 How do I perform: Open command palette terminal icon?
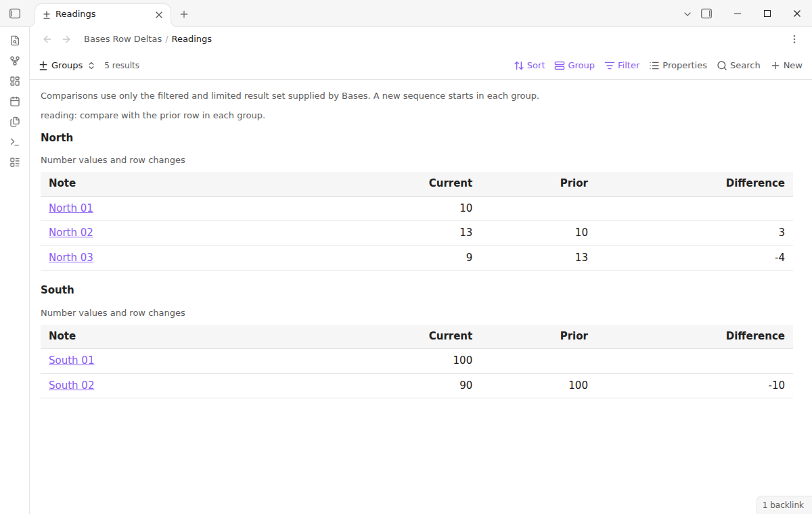click(x=15, y=142)
